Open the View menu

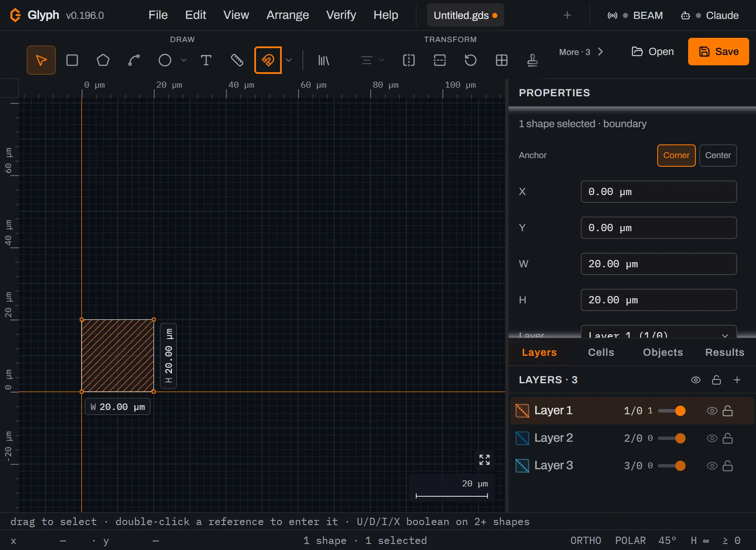(236, 15)
